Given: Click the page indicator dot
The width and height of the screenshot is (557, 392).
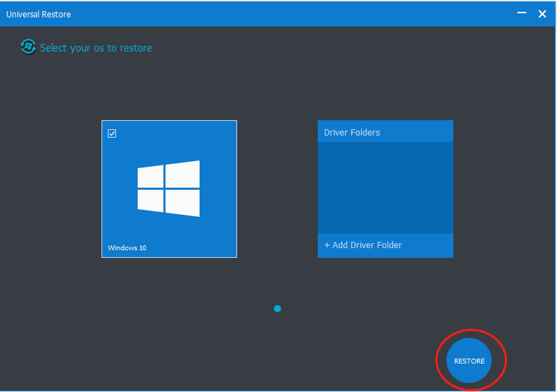Looking at the screenshot, I should coord(277,309).
